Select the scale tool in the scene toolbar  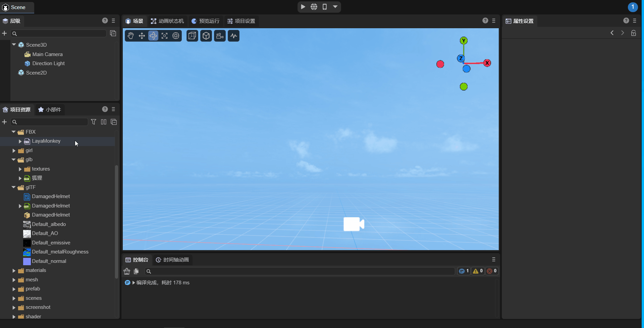[x=164, y=36]
